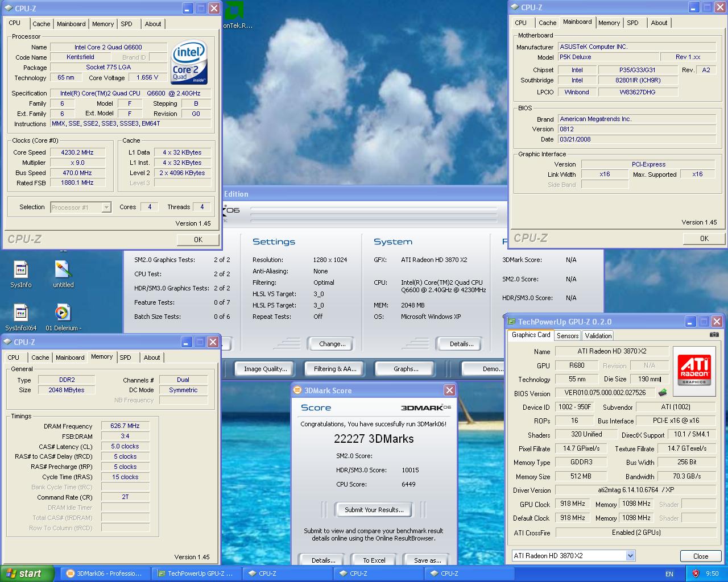The image size is (728, 582).
Task: Select the Graphics Card tab in GPU-Z
Action: click(531, 335)
